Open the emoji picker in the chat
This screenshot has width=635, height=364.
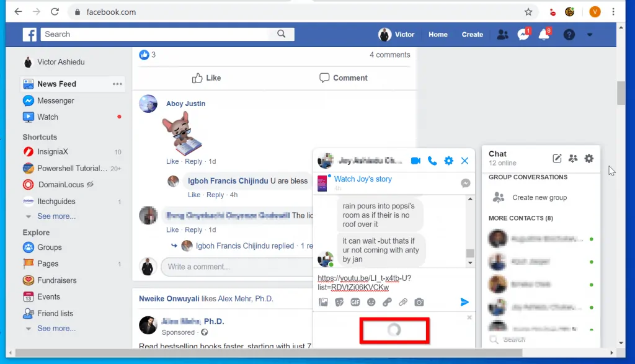coord(371,302)
